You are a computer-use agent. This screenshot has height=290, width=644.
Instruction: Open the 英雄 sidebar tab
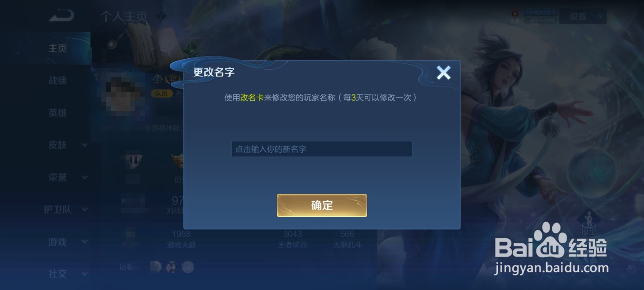[x=57, y=113]
